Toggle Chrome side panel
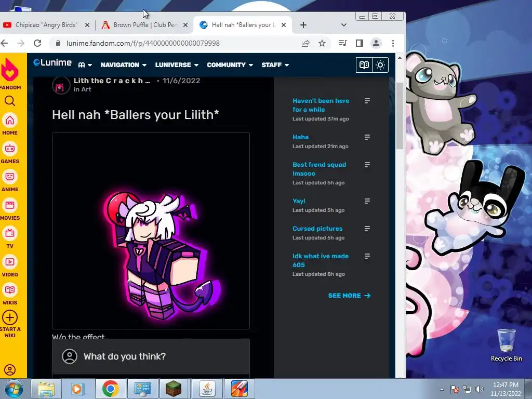Screen dimensions: 532x399 point(360,43)
